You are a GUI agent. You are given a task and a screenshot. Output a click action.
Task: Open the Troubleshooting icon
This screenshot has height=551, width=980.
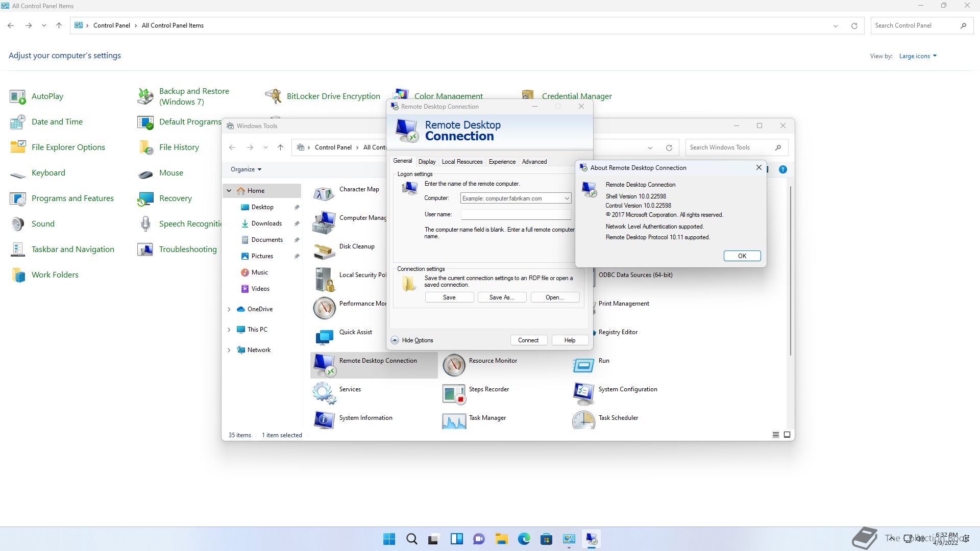(x=145, y=249)
